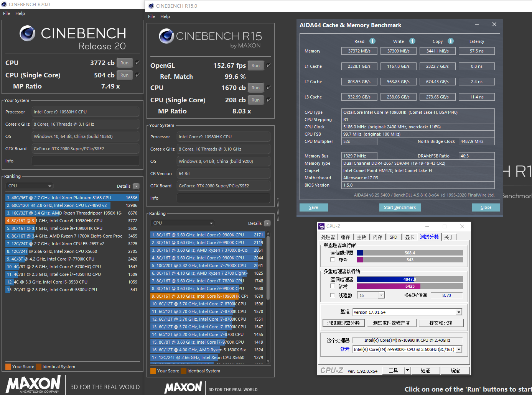Click the 工具 button in CPU-Z
532x395 pixels.
pos(394,370)
